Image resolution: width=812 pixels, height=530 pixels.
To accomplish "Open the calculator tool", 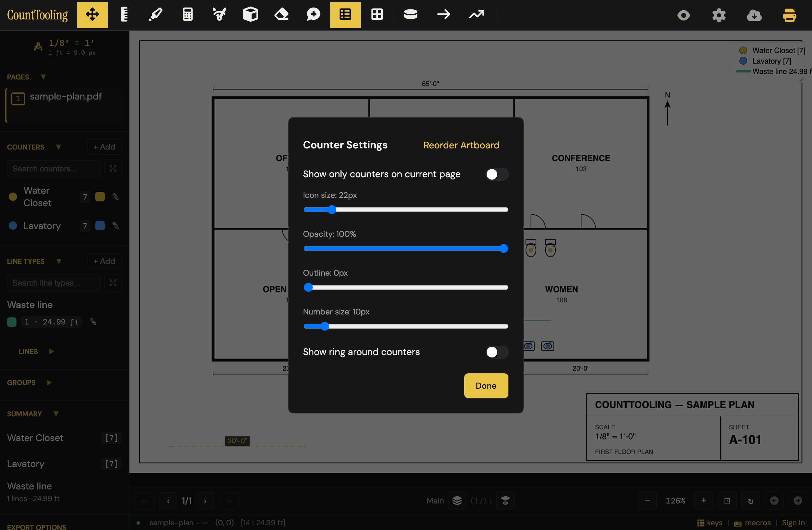I will point(187,15).
